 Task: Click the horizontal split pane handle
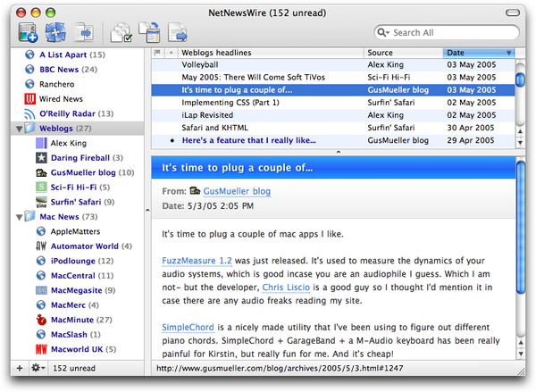pos(338,152)
